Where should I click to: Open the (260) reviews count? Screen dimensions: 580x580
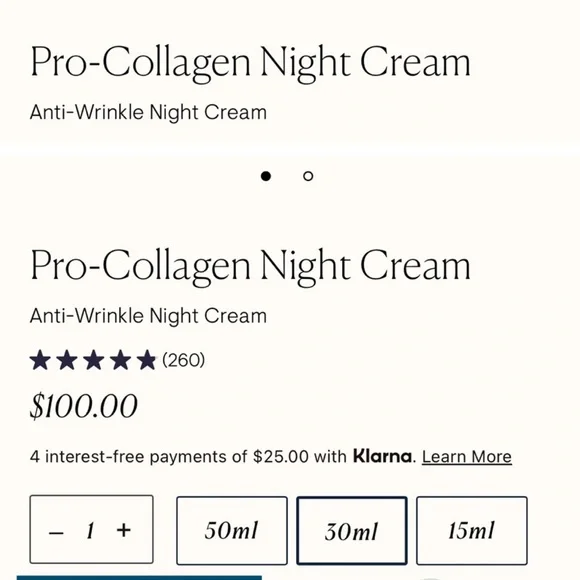(183, 360)
